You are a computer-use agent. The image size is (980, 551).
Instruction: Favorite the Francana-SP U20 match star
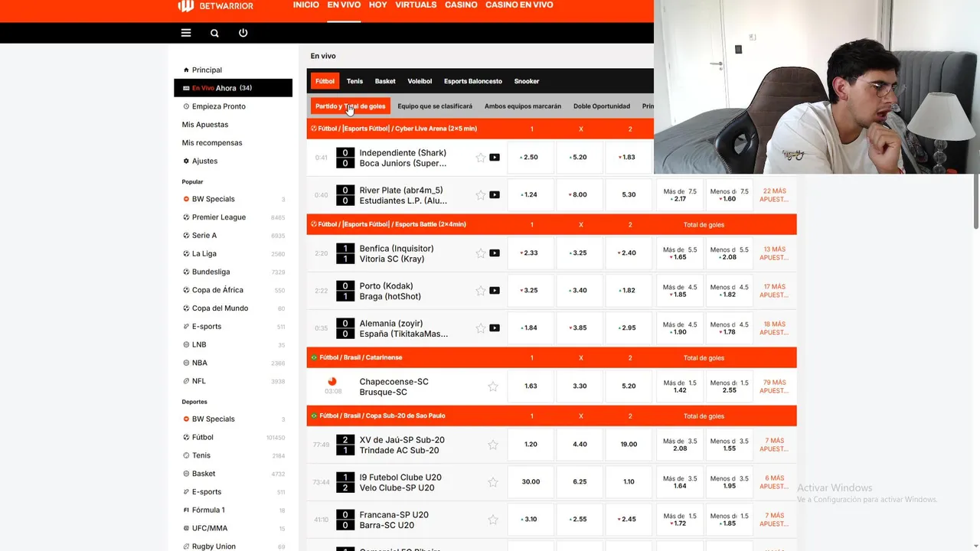coord(493,520)
